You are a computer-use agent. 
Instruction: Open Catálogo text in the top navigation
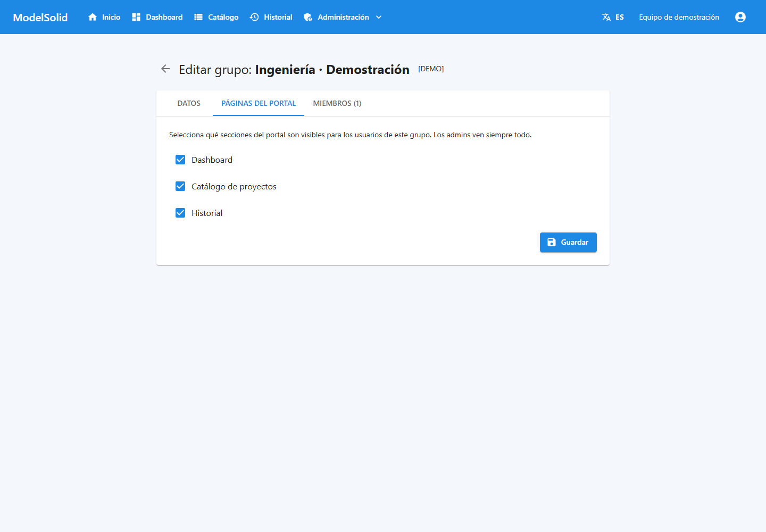click(223, 17)
